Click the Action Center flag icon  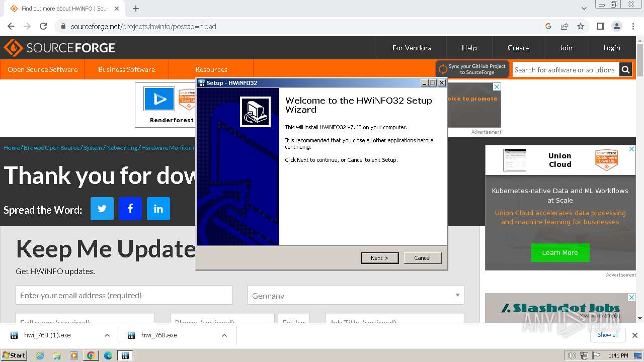(x=596, y=355)
